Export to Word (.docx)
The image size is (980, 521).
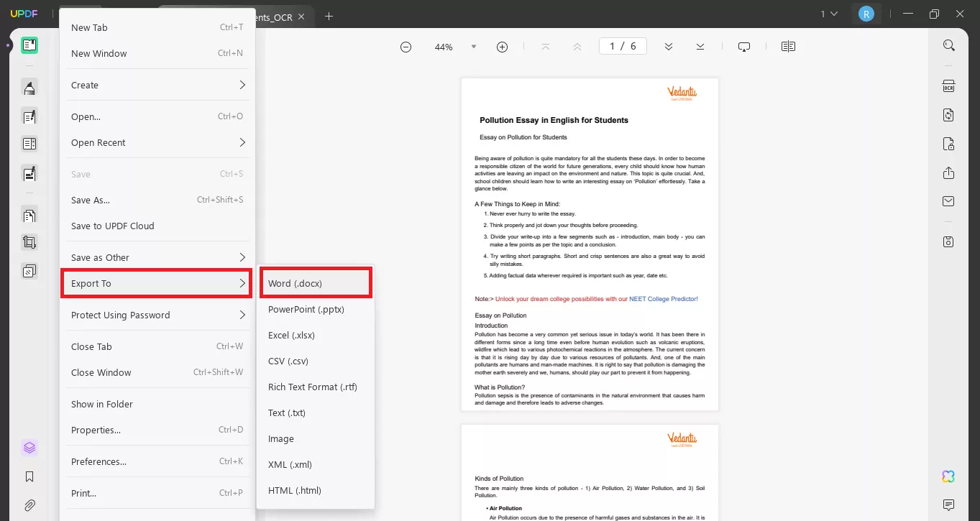pyautogui.click(x=316, y=283)
